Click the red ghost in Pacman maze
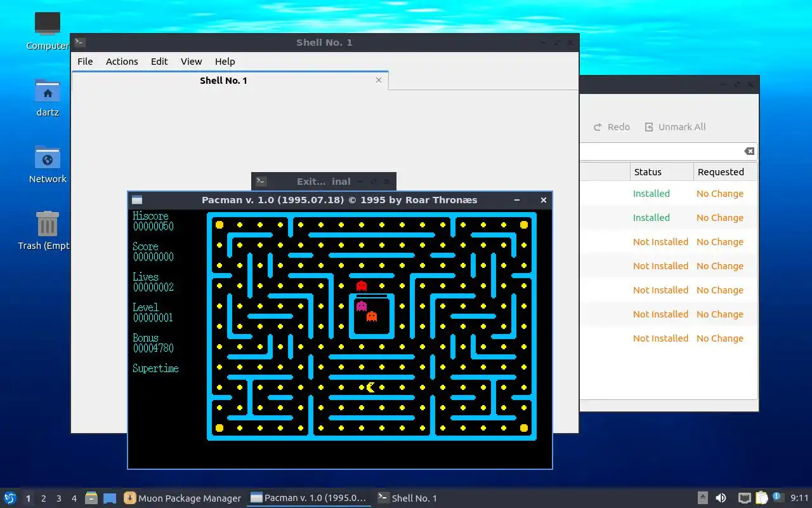Screen dimensions: 812x508 tap(362, 286)
